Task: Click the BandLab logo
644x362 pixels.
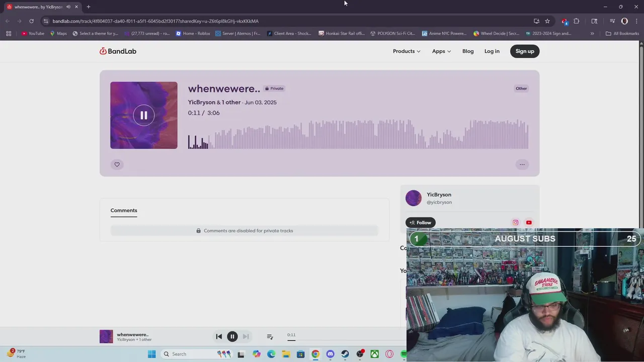Action: click(x=118, y=51)
